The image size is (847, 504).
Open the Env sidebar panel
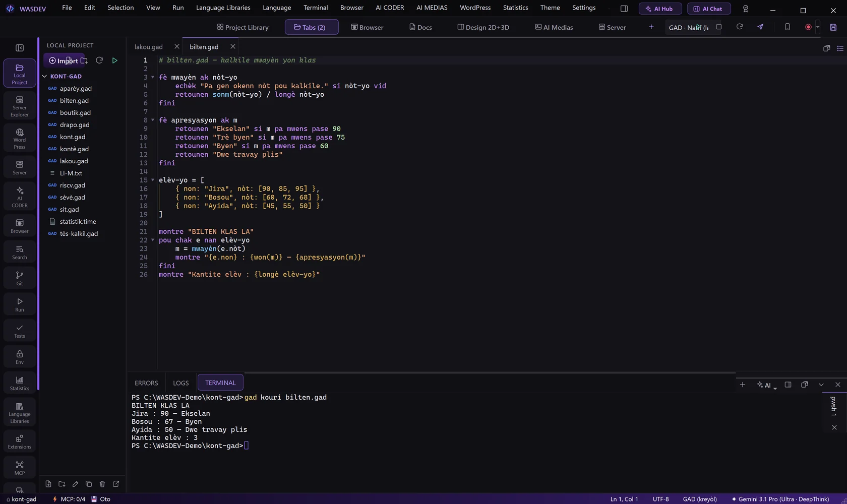(x=20, y=357)
